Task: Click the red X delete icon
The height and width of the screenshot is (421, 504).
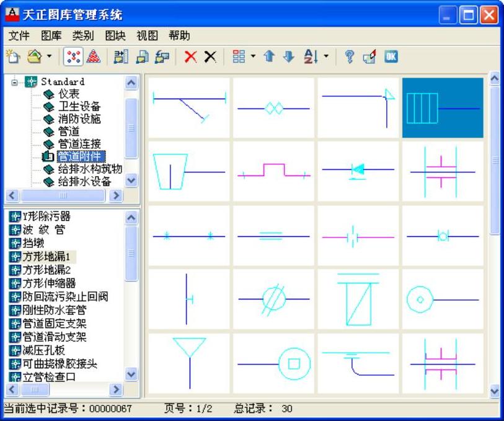Action: tap(190, 56)
